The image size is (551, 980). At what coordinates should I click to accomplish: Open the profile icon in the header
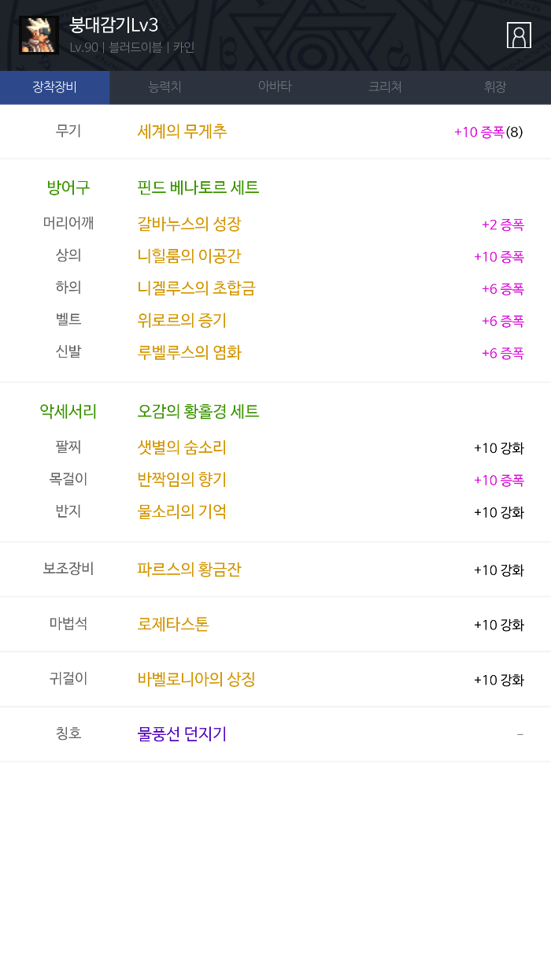pos(519,35)
